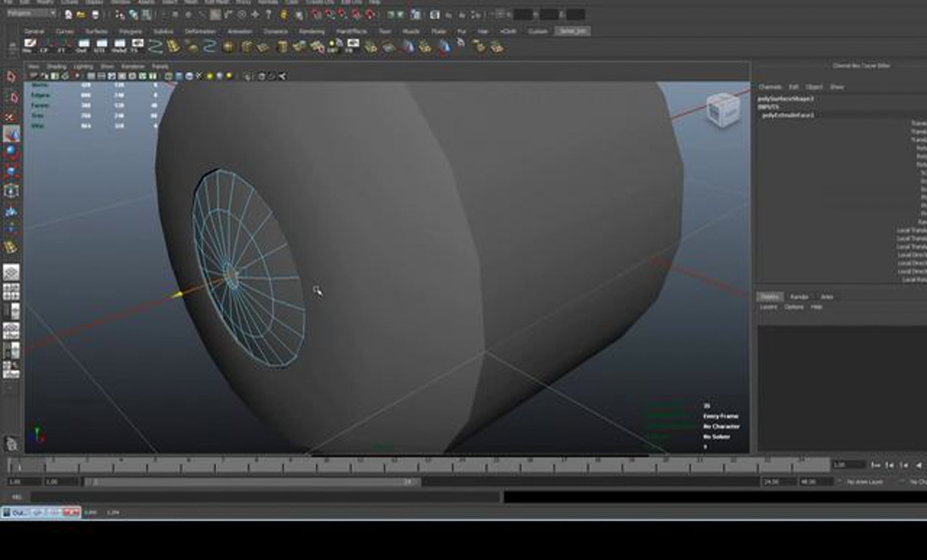The height and width of the screenshot is (560, 927).
Task: Toggle the yellow light viewport icon
Action: [210, 76]
